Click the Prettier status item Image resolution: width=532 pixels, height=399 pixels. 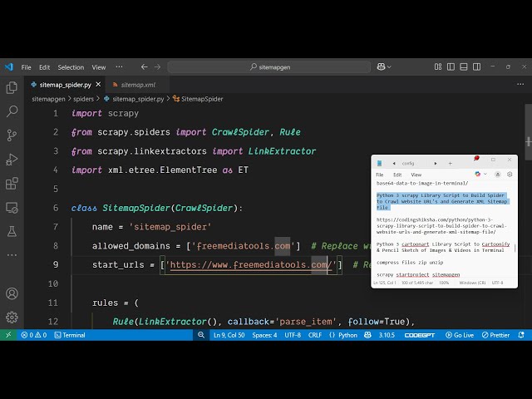[495, 335]
